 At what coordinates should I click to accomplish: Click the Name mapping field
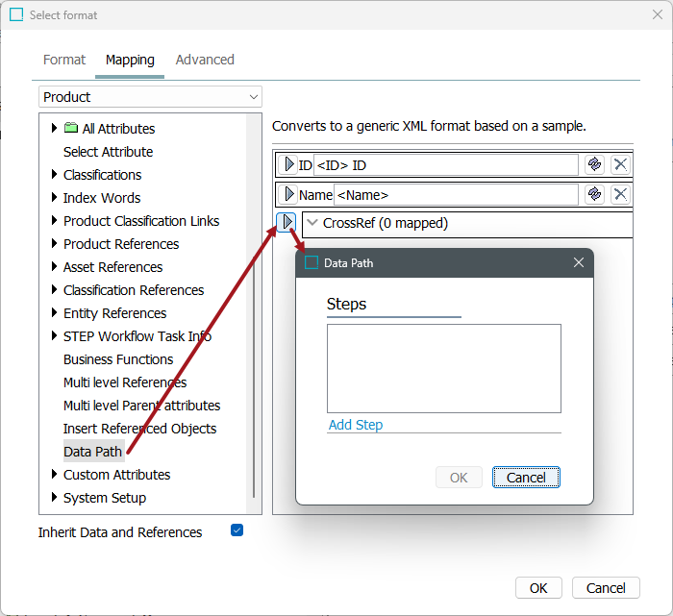[456, 195]
